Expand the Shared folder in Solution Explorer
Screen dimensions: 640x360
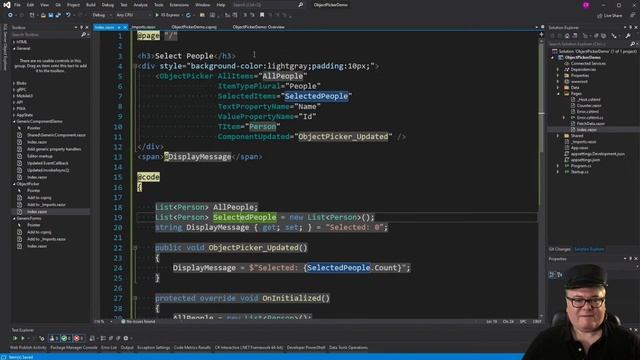click(558, 136)
